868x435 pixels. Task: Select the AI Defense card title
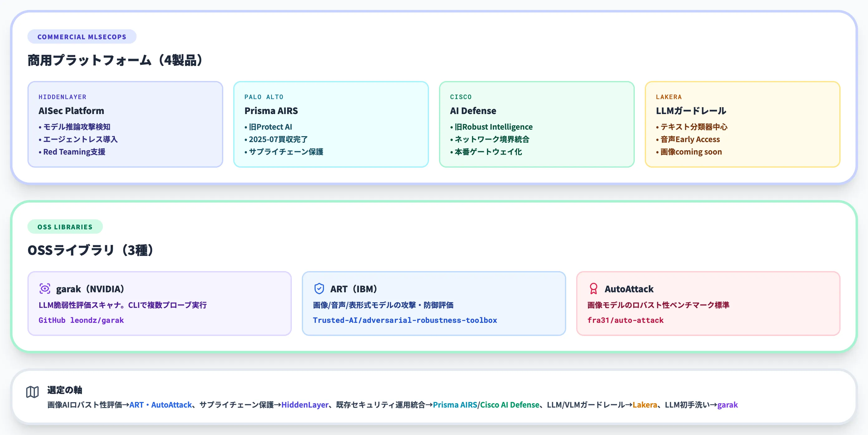473,111
